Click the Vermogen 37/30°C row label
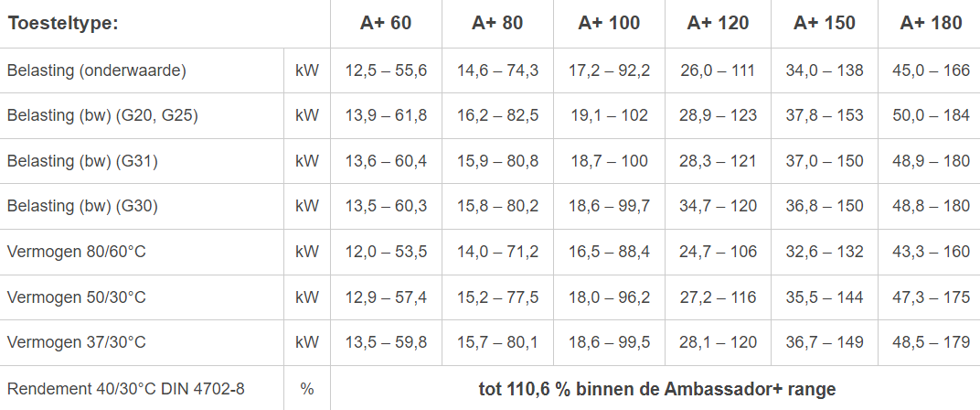This screenshot has width=980, height=410. click(x=77, y=342)
